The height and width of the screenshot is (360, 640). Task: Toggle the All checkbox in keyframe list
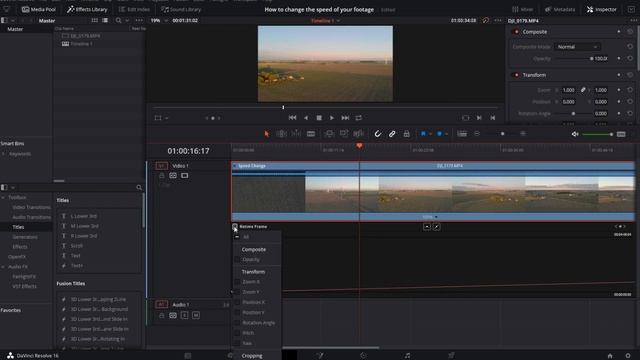tap(237, 237)
